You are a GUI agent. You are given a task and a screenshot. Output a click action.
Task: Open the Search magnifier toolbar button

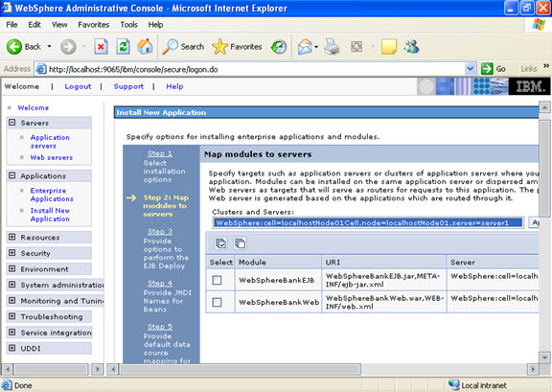(x=183, y=47)
